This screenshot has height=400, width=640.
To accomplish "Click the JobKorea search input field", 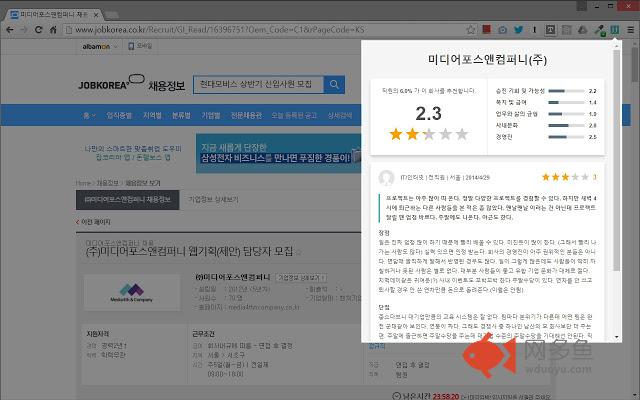I will click(x=259, y=84).
